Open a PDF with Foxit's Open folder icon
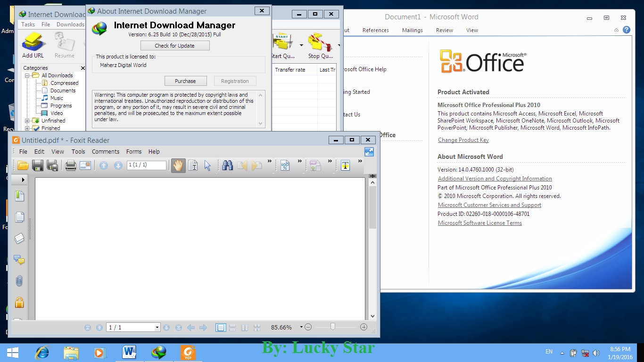This screenshot has width=644, height=362. point(23,165)
